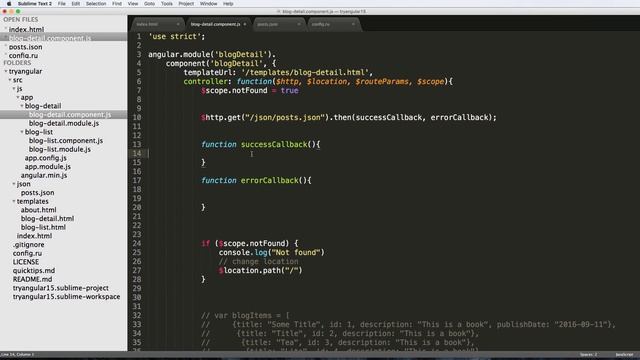
Task: Open index.html under src folder
Action: pyautogui.click(x=34, y=236)
